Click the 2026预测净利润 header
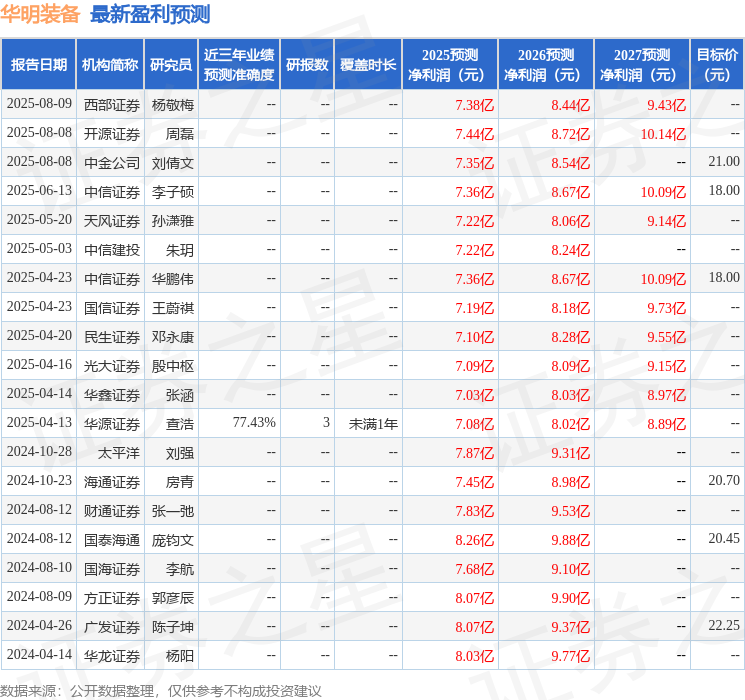 tap(546, 65)
